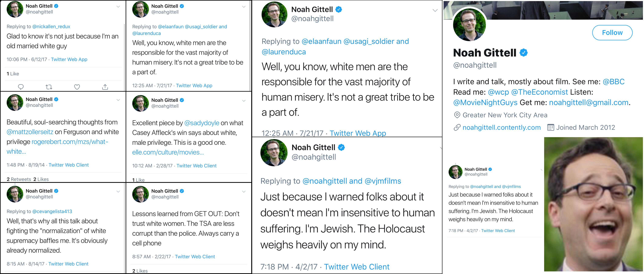Open the chevron menu on the GET OUT tweet

point(244,192)
